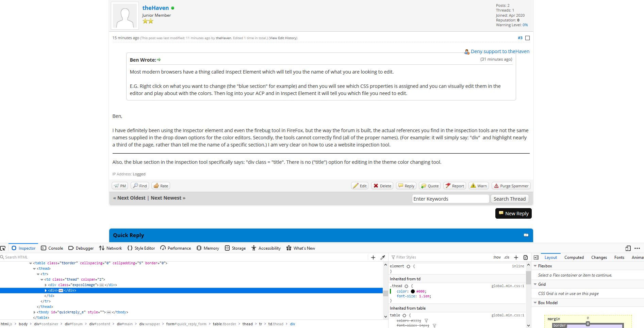The image size is (644, 328).
Task: Click the create new node plus icon
Action: (373, 257)
